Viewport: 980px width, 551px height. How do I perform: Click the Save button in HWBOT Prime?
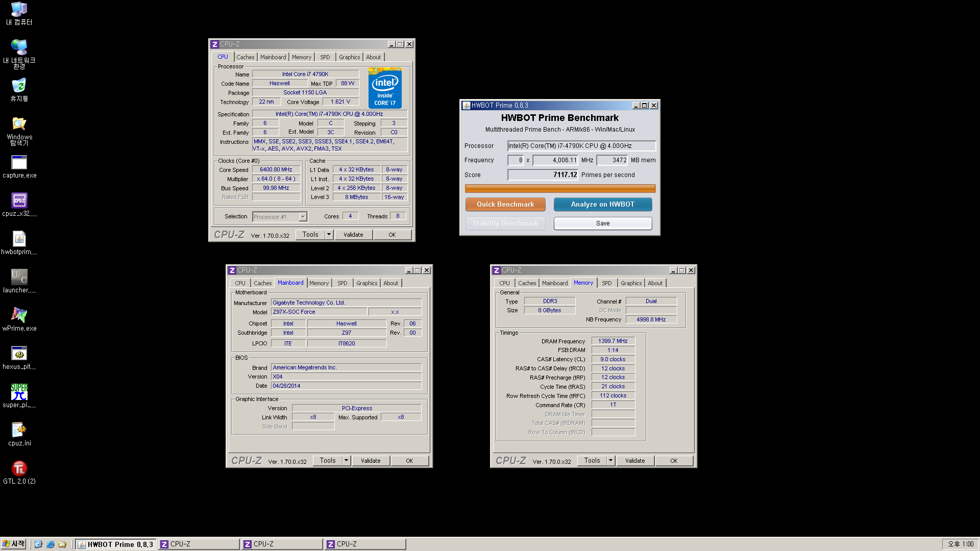603,223
